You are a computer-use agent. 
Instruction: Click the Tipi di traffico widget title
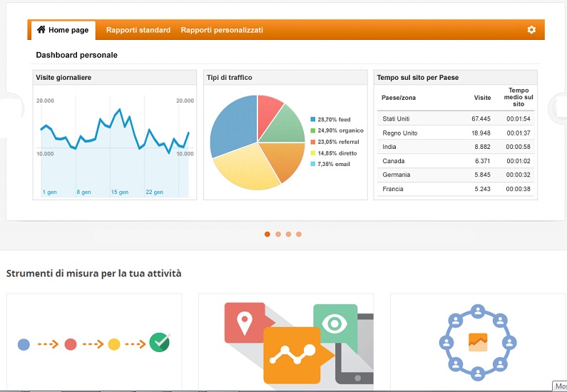[x=229, y=77]
